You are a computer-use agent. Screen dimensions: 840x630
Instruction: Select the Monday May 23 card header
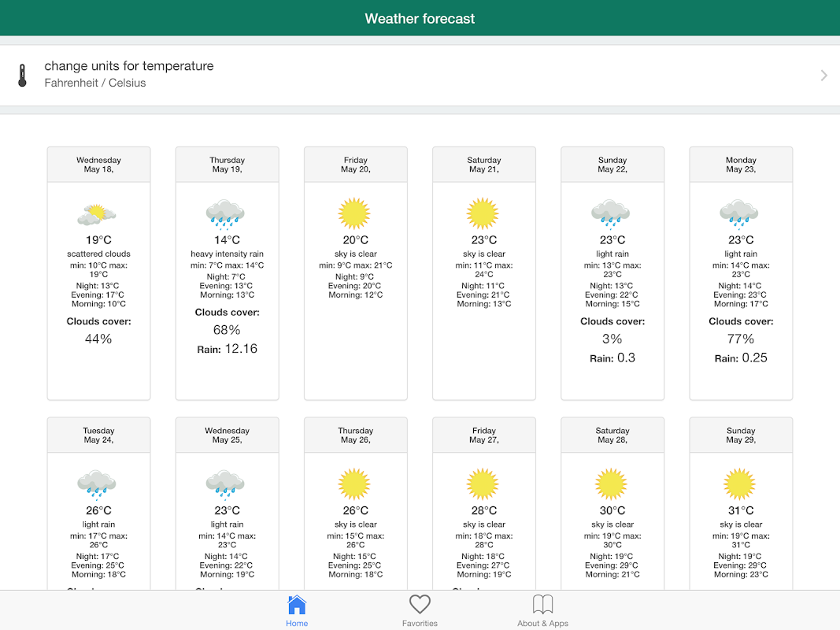(741, 165)
